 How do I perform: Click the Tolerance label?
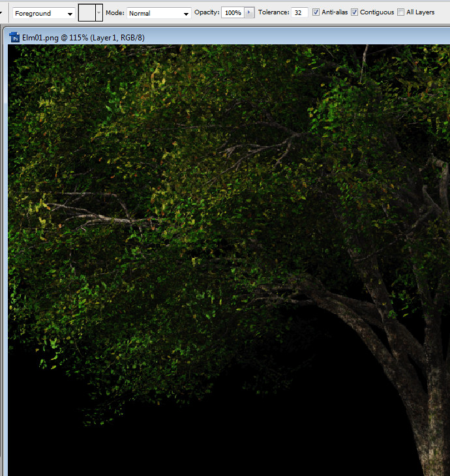point(273,12)
